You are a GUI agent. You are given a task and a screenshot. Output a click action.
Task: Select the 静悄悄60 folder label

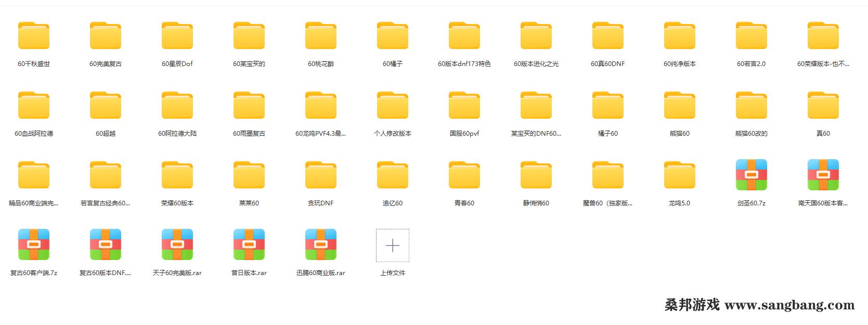point(536,203)
